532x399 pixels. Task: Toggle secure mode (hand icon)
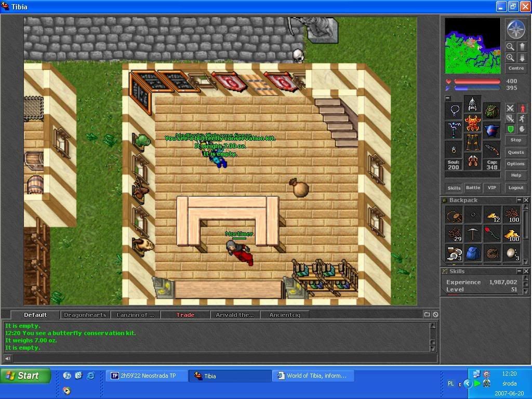point(522,129)
